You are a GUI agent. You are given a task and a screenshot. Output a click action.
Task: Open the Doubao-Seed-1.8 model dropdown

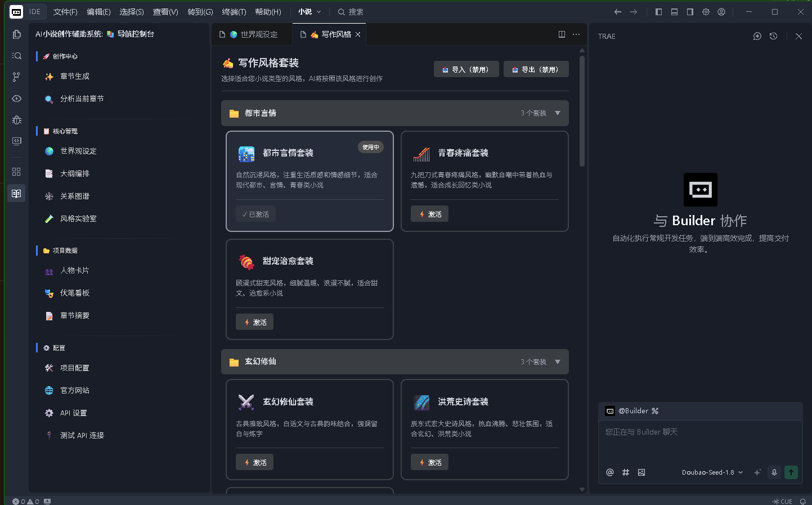coord(712,472)
